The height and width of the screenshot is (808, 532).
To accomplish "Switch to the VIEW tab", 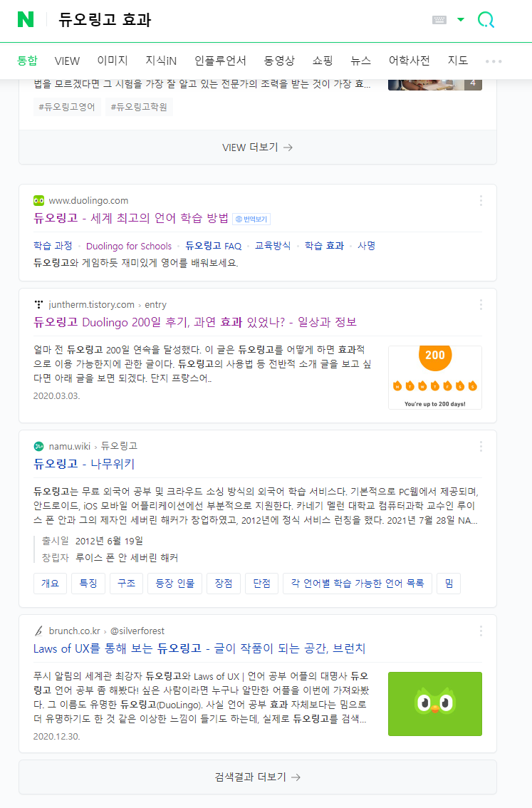I will click(x=67, y=61).
